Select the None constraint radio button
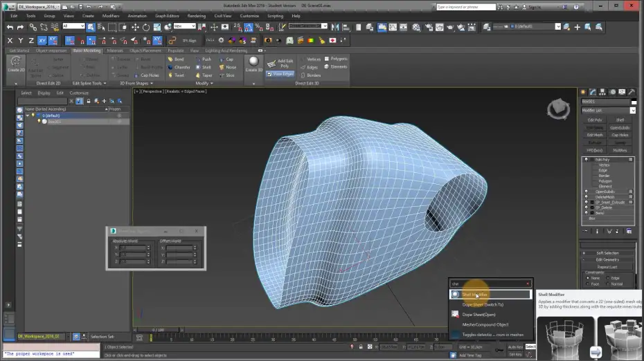Screen dimensions: 644x361 (588, 278)
